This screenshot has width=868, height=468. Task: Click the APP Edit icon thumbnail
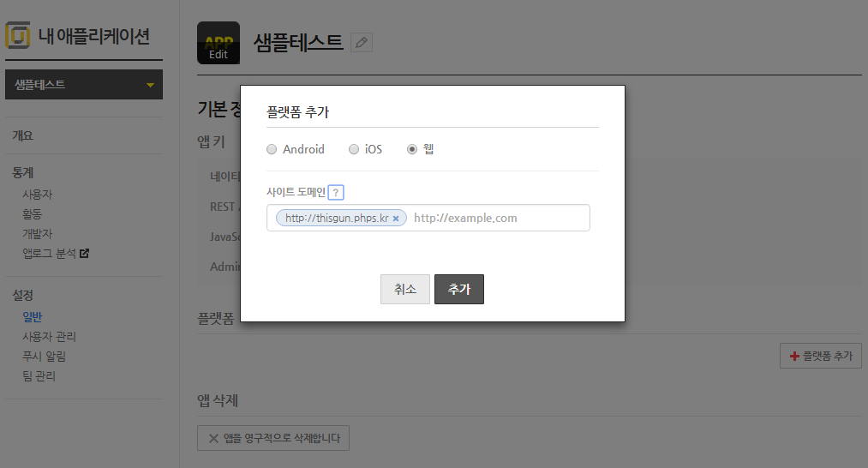pos(218,43)
